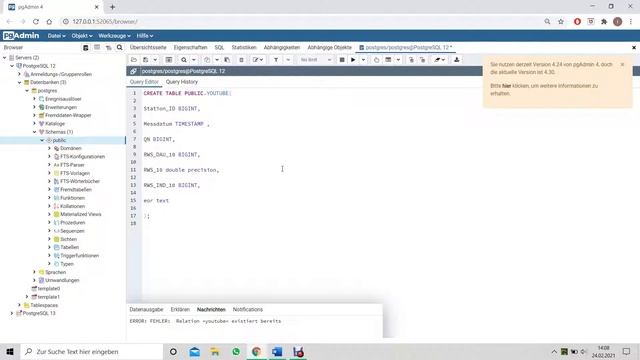This screenshot has width=640, height=360.
Task: Expand the Tablespaces node
Action: point(20,305)
